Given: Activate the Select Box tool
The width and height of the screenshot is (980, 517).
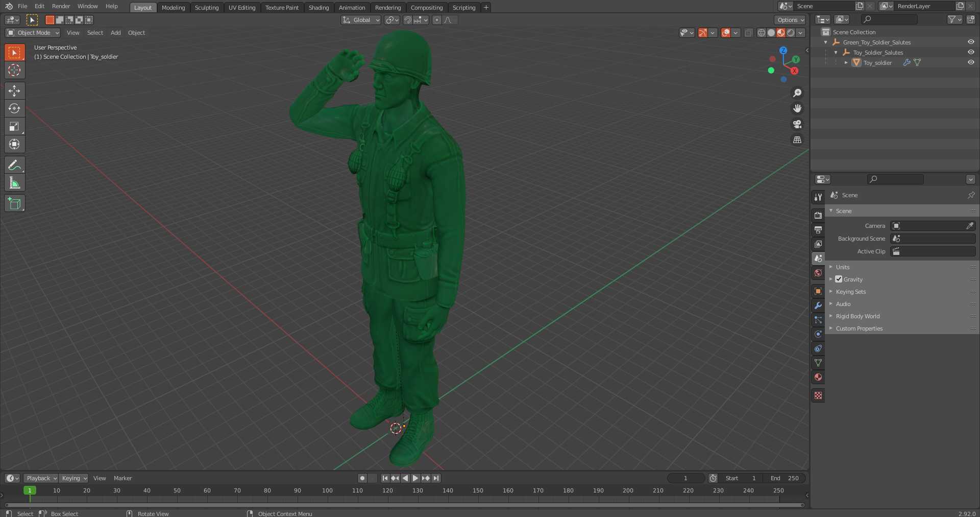Looking at the screenshot, I should coord(14,52).
